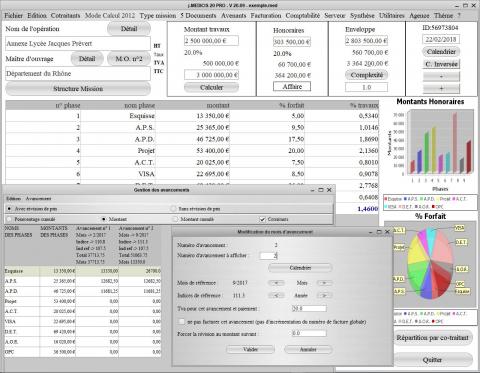Click the D.E.T. label on the pie chart
480x373 pixels.
461,242
